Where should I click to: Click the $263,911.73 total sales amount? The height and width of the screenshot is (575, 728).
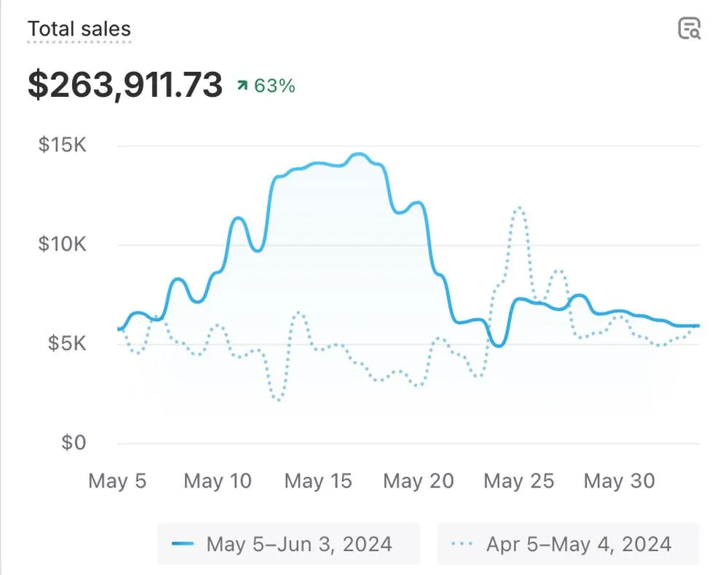coord(124,85)
